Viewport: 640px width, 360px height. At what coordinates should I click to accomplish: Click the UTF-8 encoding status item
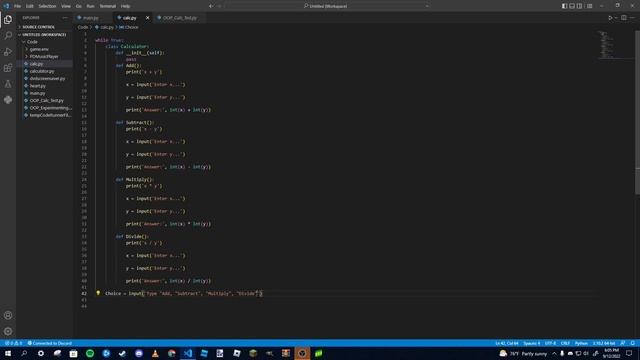(x=550, y=343)
